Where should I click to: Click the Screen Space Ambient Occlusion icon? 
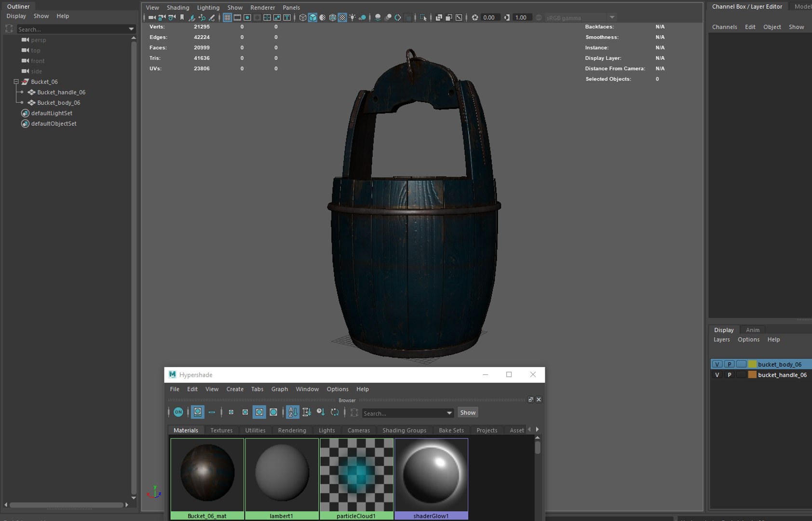pos(378,17)
